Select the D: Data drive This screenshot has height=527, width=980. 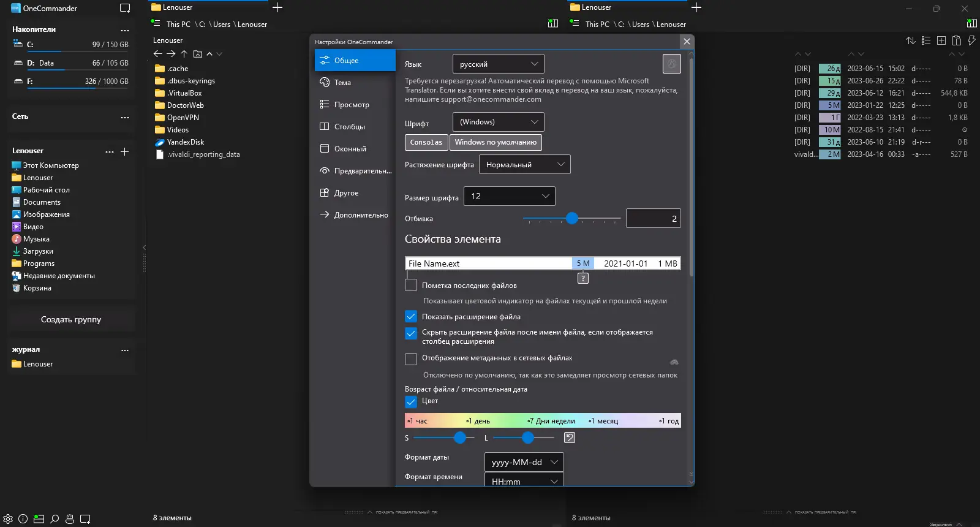[x=70, y=63]
